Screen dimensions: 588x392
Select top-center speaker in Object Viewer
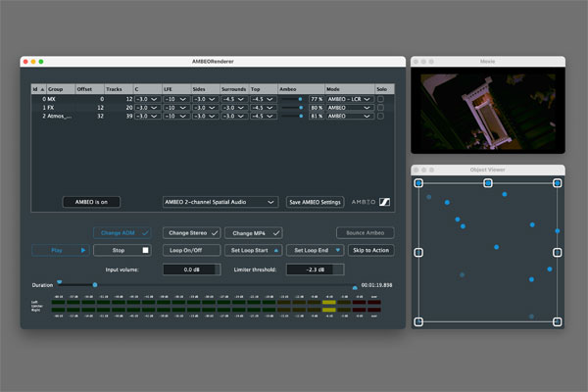(487, 183)
